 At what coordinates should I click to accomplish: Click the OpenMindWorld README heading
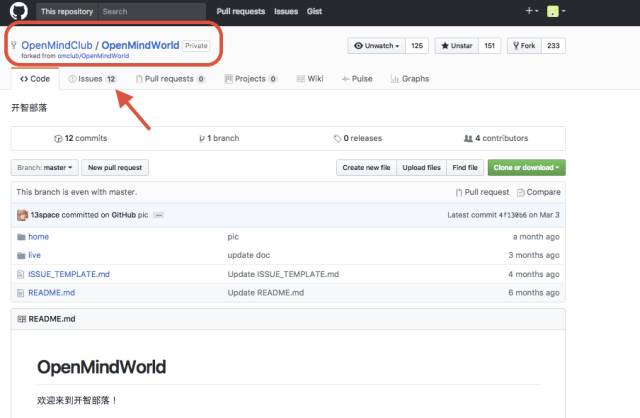click(102, 367)
